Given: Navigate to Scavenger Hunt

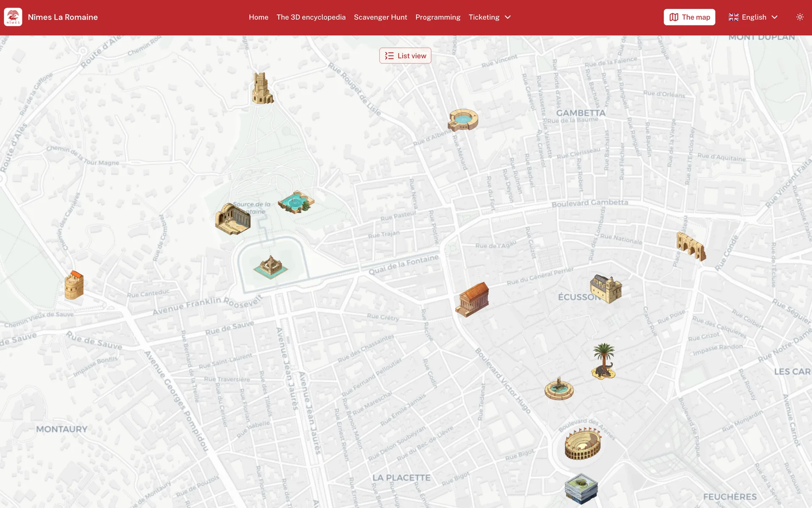Looking at the screenshot, I should (380, 17).
